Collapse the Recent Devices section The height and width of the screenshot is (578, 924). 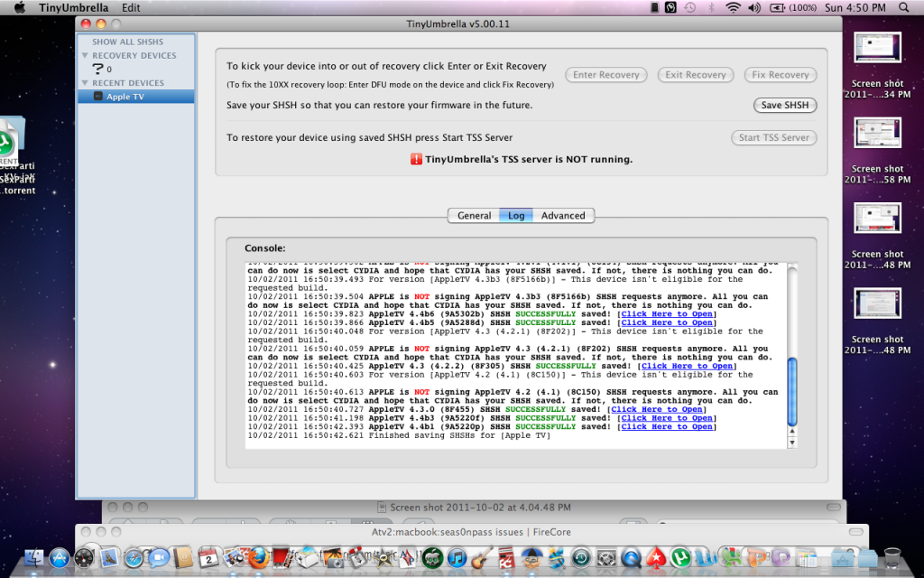pos(85,83)
